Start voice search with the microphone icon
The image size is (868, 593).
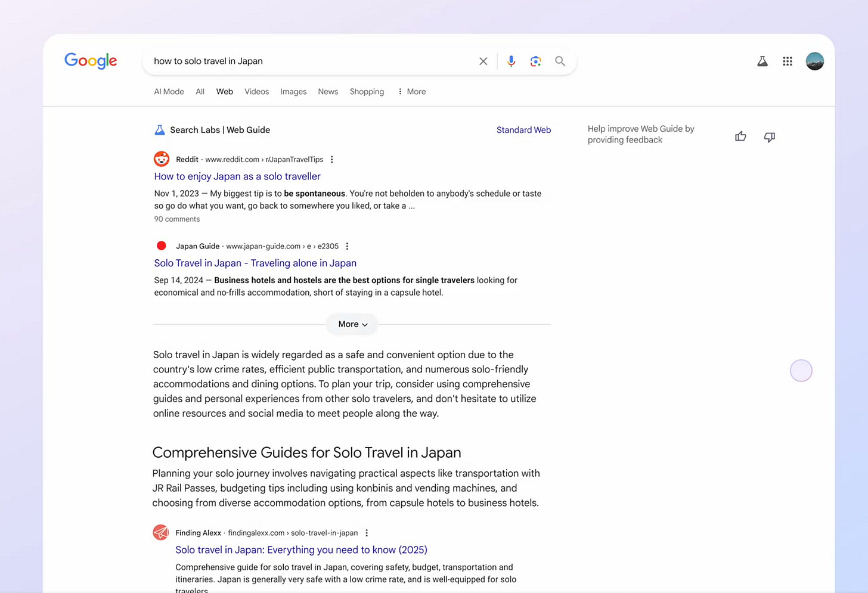pyautogui.click(x=511, y=61)
